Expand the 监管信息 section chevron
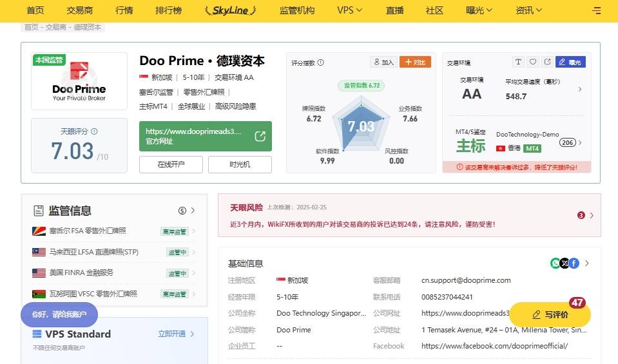Image resolution: width=618 pixels, height=364 pixels. coord(193,211)
